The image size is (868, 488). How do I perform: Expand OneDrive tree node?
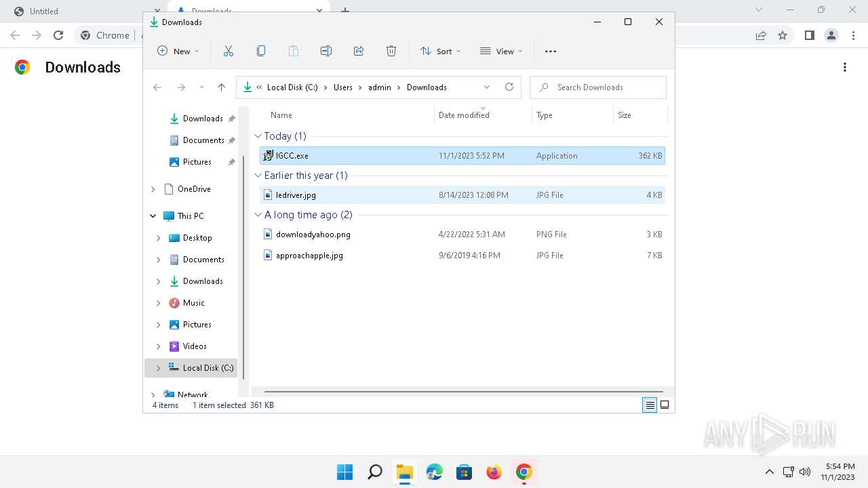click(x=153, y=189)
